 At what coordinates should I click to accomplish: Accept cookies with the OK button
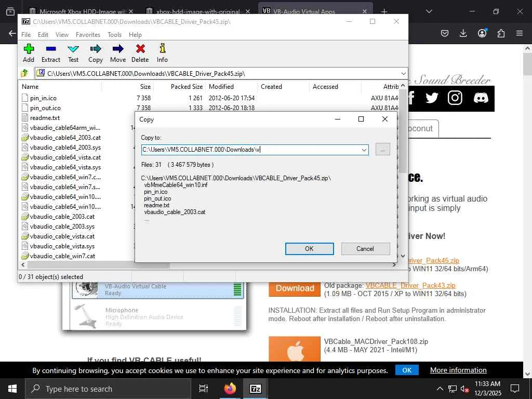[407, 370]
